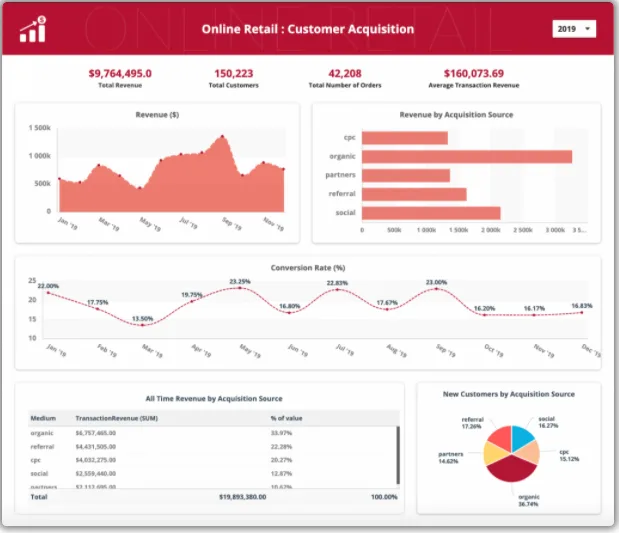Click the 16.17% conversion rate label
Image resolution: width=619 pixels, height=533 pixels.
click(x=534, y=308)
